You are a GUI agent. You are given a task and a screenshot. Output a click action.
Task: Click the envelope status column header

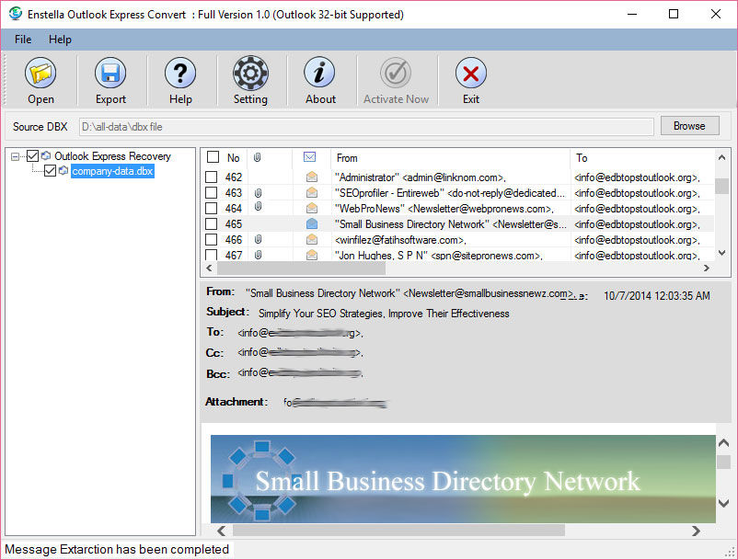310,157
